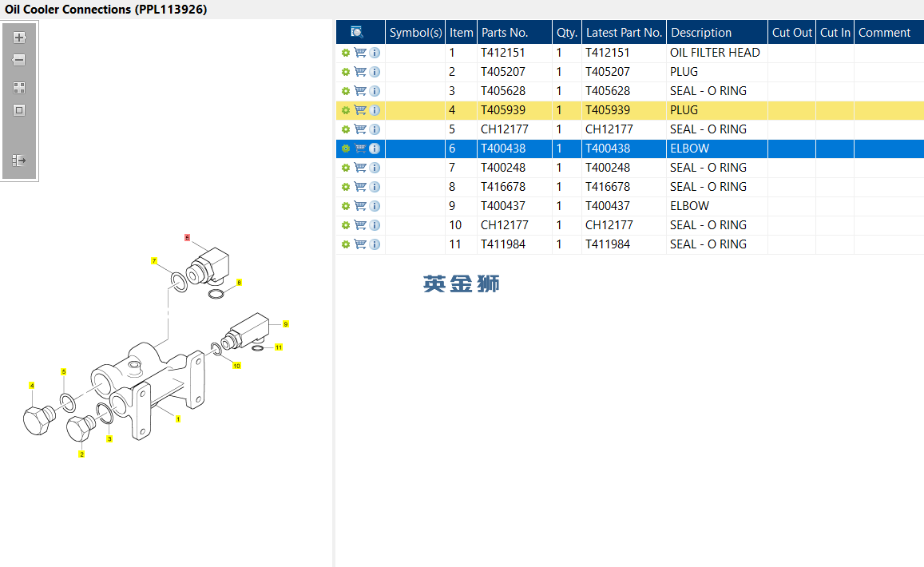Select callout 7 on the diagram

pyautogui.click(x=154, y=260)
